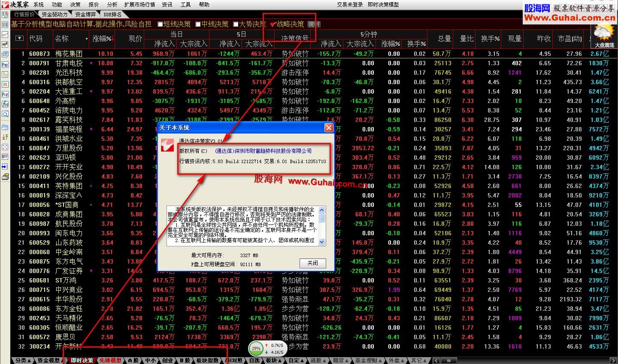Click the 大盘震荡 weather icon
This screenshot has width=618, height=364.
(604, 36)
